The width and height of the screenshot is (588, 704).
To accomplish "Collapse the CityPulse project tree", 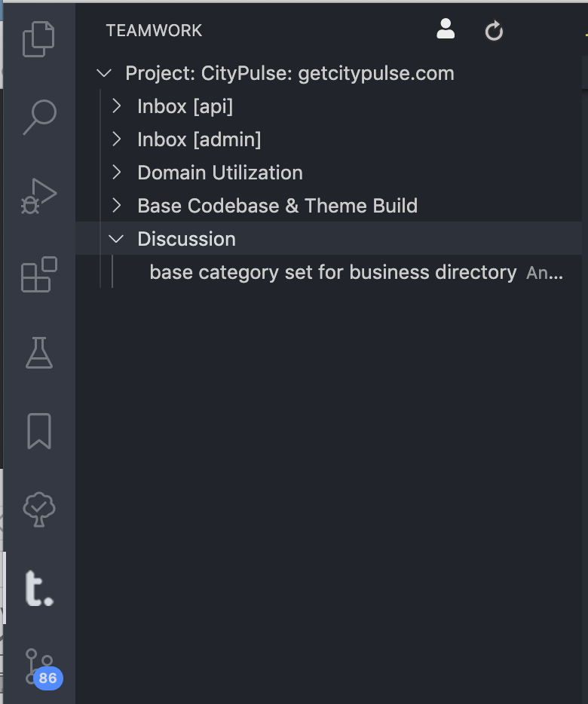I will click(103, 73).
